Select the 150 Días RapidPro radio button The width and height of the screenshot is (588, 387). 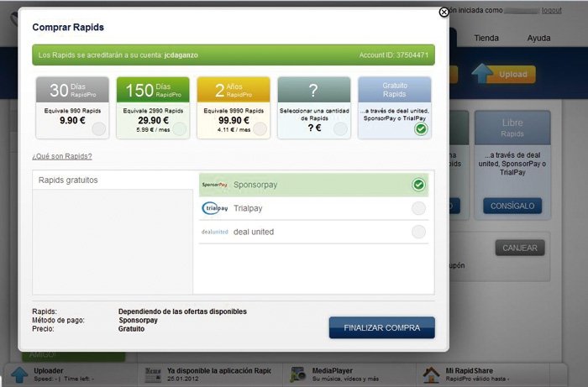pos(180,129)
